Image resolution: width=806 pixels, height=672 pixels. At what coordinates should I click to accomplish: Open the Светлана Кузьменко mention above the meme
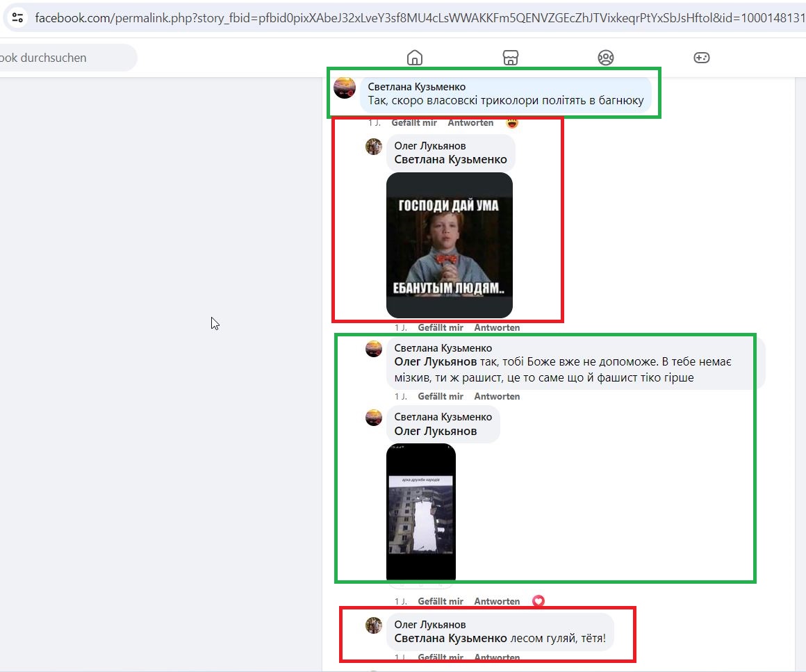point(451,160)
